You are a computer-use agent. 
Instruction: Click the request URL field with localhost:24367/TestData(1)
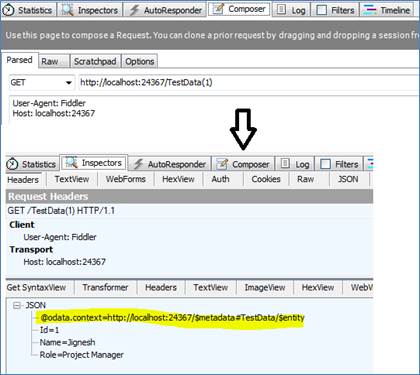click(249, 82)
